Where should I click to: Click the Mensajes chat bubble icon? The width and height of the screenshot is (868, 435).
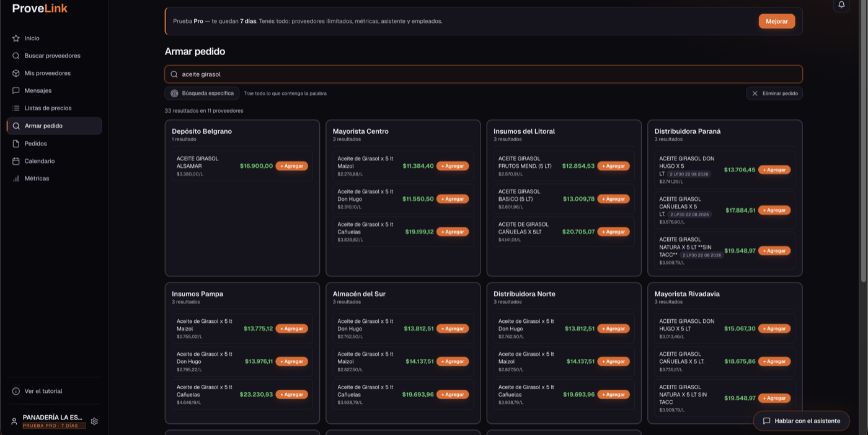pos(16,90)
